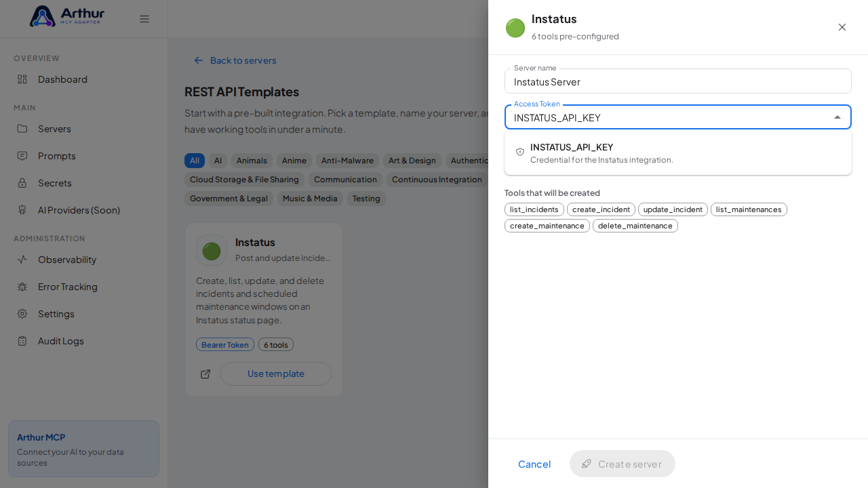Go to Servers in the sidebar
Screen dimensions: 868x488
[x=84, y=129]
